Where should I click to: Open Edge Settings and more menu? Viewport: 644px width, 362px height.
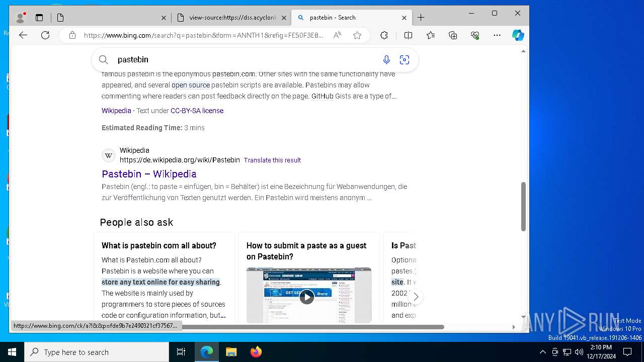tap(497, 35)
